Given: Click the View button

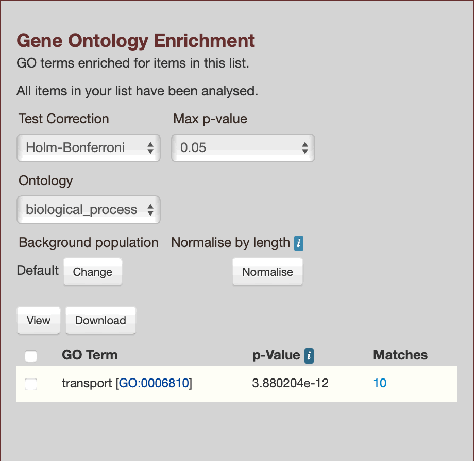Looking at the screenshot, I should (x=39, y=320).
